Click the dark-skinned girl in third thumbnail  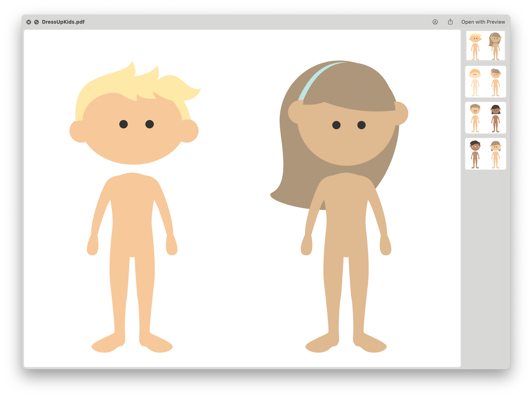[495, 118]
